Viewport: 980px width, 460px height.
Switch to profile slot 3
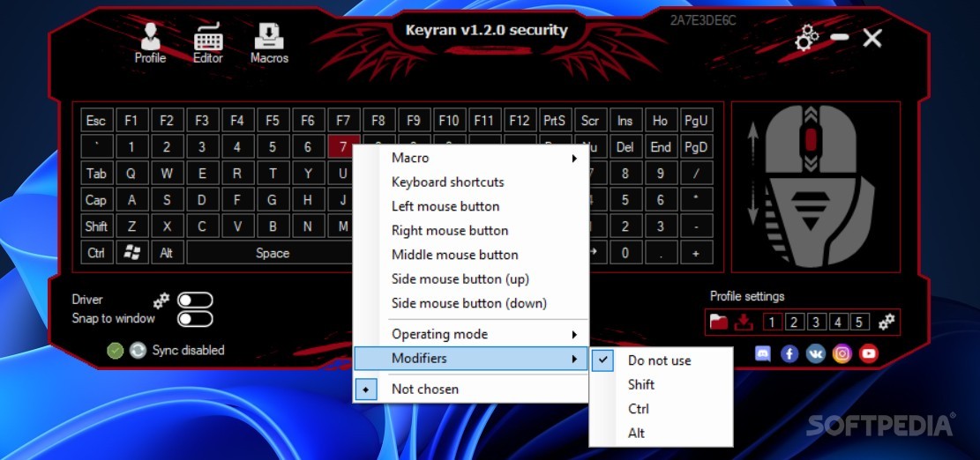click(x=816, y=322)
